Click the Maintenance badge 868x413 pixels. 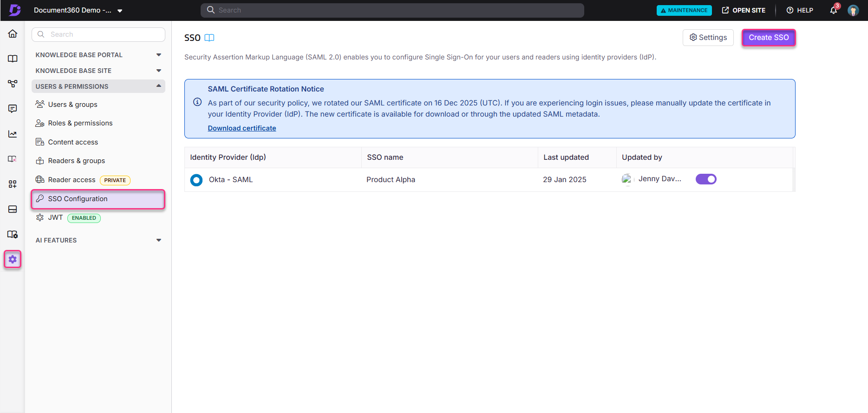click(684, 10)
